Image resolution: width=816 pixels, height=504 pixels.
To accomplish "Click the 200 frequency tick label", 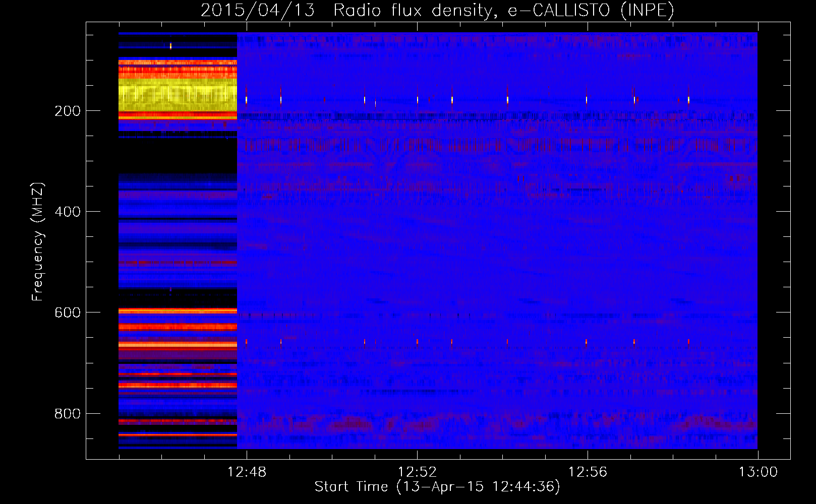I will pos(68,111).
